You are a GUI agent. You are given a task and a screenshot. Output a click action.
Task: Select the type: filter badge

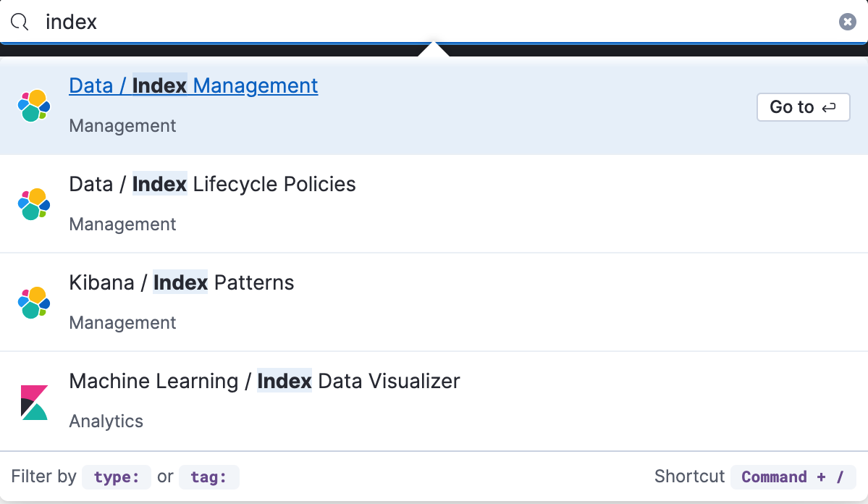pyautogui.click(x=116, y=476)
